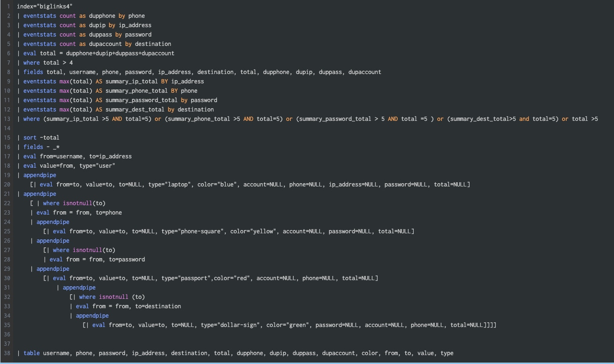Place cursor on the "where total > 4" line
The height and width of the screenshot is (364, 614).
click(48, 63)
